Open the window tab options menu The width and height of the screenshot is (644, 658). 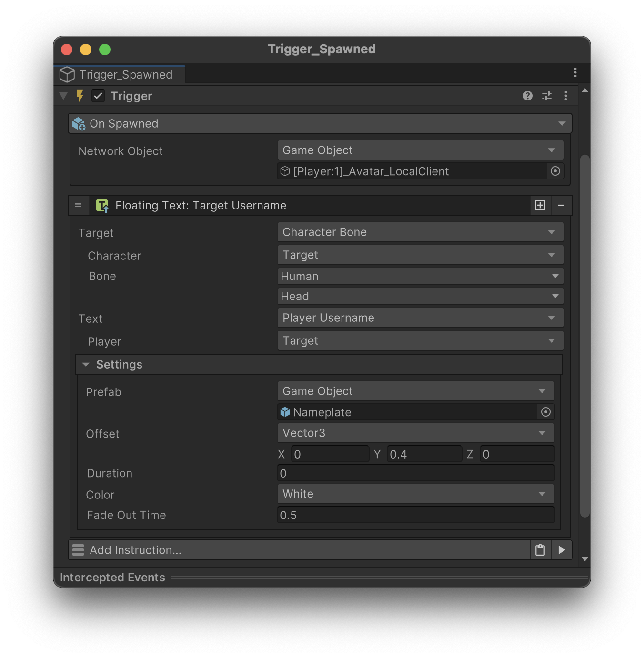[575, 72]
